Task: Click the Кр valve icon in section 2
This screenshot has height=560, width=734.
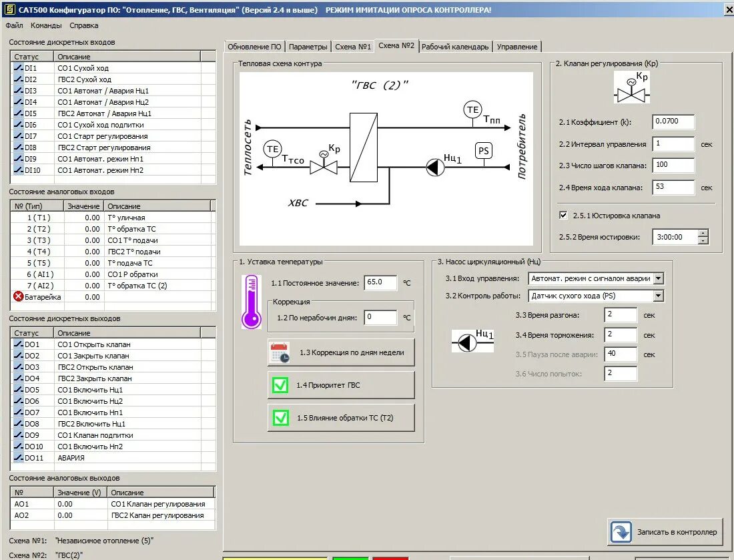Action: 631,87
